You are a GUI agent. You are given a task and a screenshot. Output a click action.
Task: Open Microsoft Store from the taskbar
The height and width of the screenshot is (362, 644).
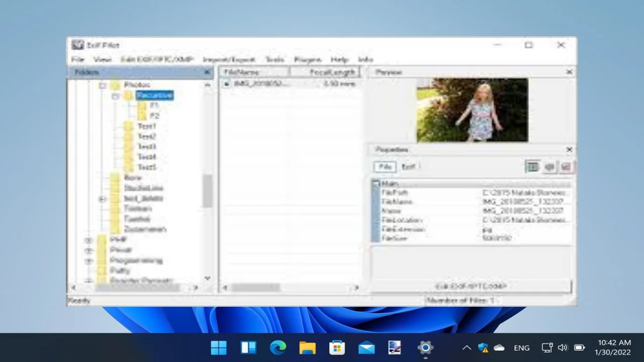coord(337,347)
